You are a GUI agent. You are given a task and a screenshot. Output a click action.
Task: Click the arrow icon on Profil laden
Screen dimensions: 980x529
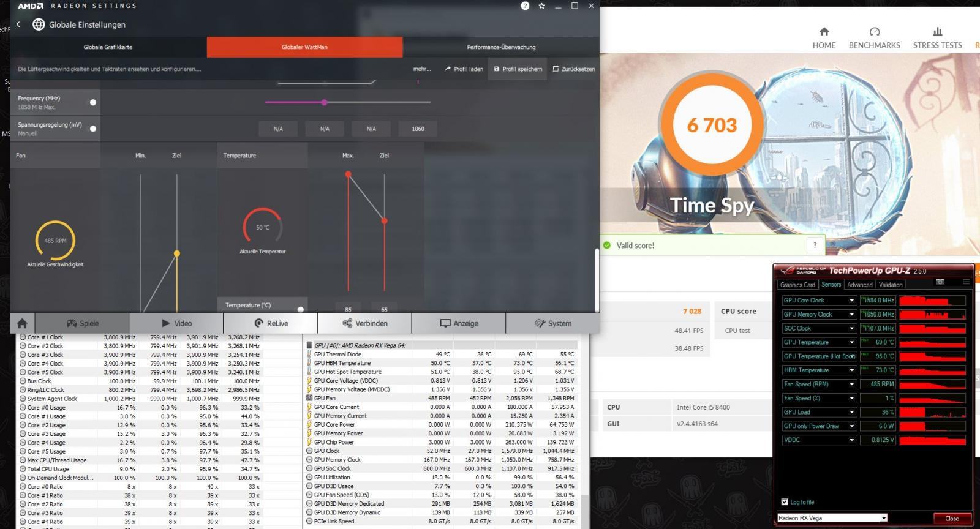[448, 69]
